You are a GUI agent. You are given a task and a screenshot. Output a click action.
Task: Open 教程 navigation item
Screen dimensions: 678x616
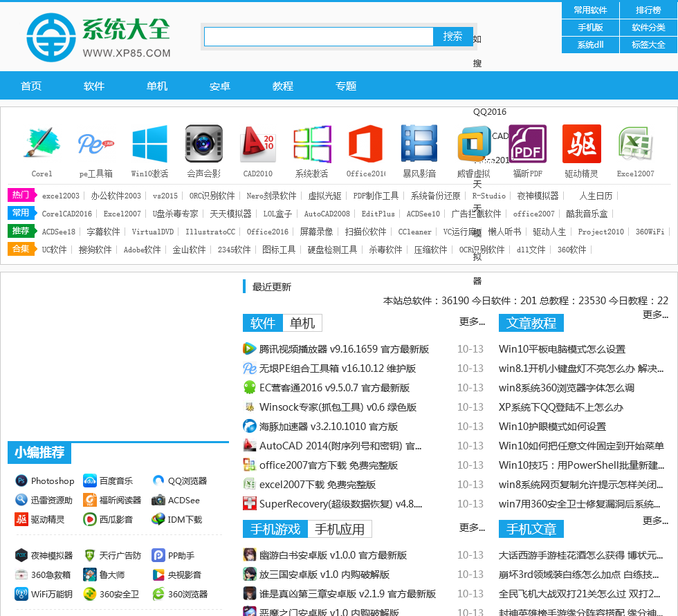point(283,86)
